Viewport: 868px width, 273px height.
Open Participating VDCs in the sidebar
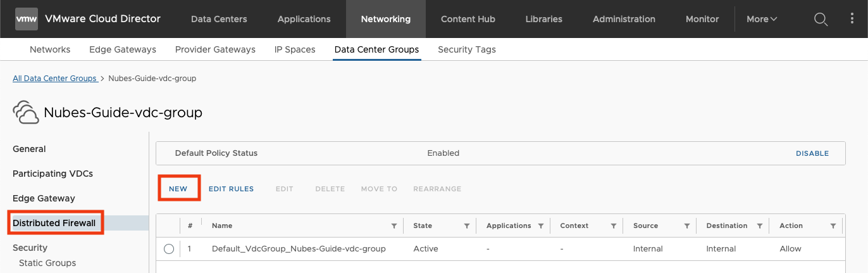pyautogui.click(x=53, y=174)
